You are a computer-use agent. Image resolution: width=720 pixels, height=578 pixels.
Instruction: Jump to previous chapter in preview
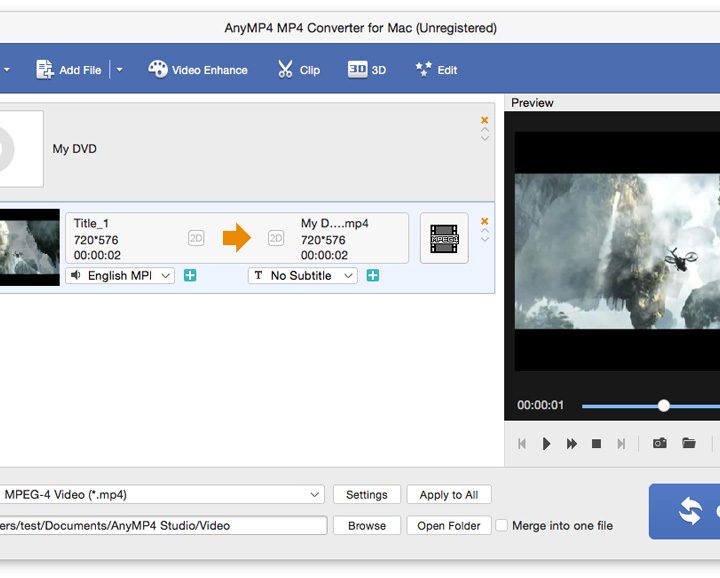(x=522, y=443)
